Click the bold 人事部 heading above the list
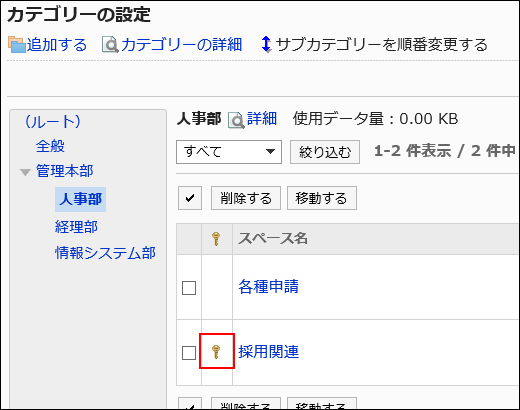 click(199, 119)
